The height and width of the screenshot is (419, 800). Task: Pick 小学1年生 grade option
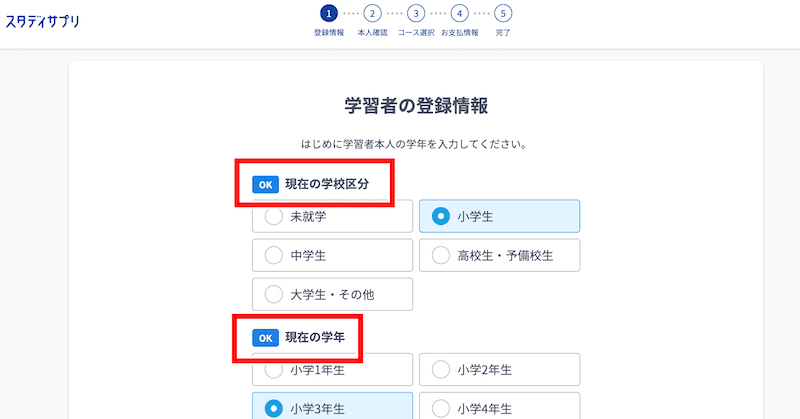(x=332, y=369)
